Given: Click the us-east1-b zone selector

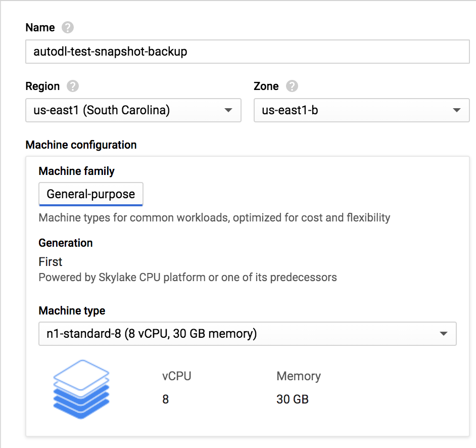Looking at the screenshot, I should pyautogui.click(x=362, y=110).
